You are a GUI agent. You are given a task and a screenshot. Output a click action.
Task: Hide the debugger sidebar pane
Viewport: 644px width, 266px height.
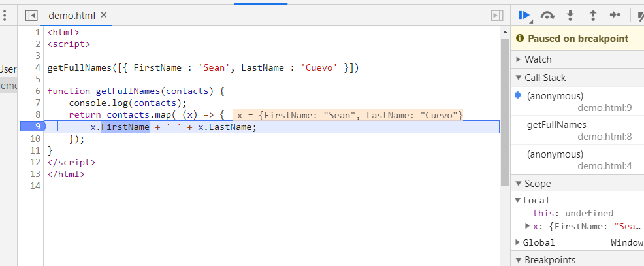pyautogui.click(x=497, y=16)
